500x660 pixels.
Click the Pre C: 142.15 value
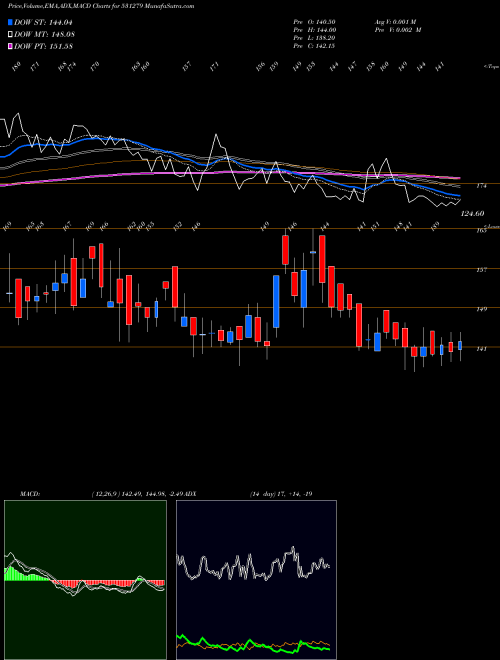(314, 46)
